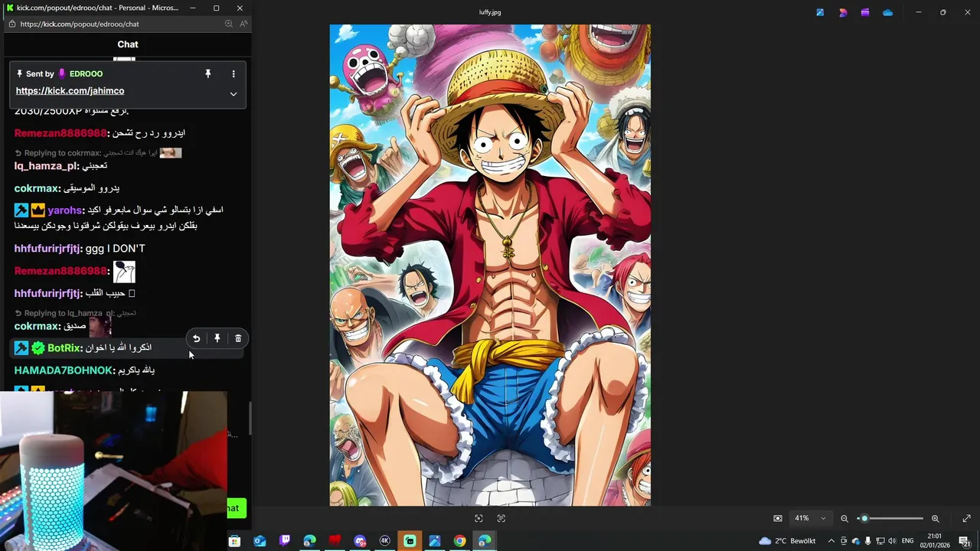Screen dimensions: 980x551
Task: Pin the hovered BotRix chat message
Action: 217,338
